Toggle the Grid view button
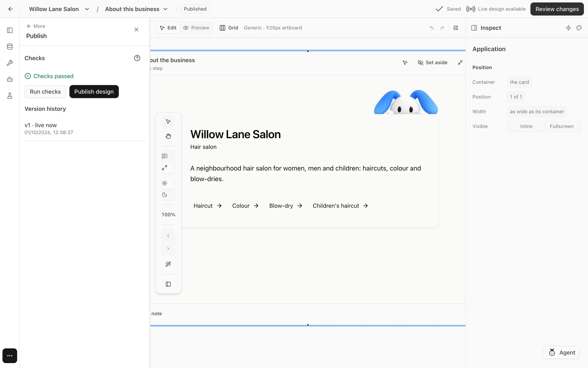Viewport: 588px width, 368px height. 229,28
